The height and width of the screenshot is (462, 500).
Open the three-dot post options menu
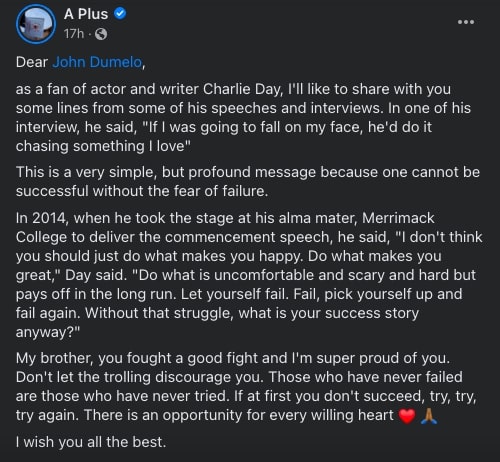466,22
